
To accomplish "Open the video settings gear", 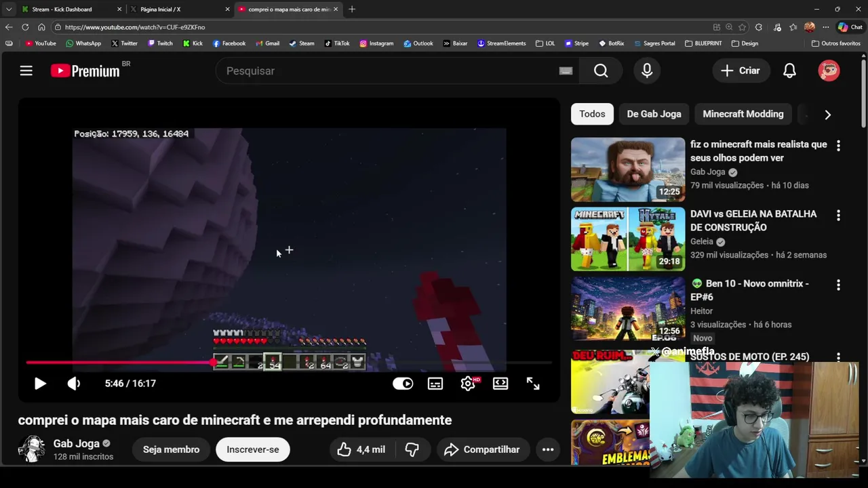I will pyautogui.click(x=468, y=384).
